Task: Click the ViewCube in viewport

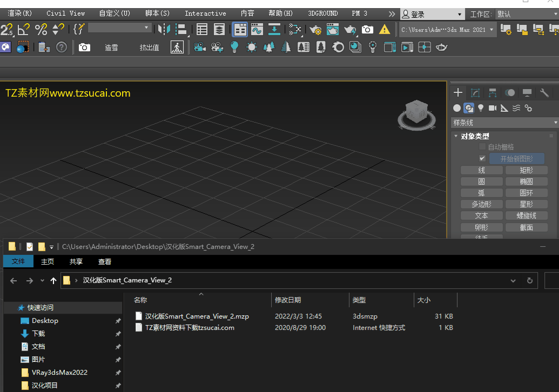Action: pos(417,116)
